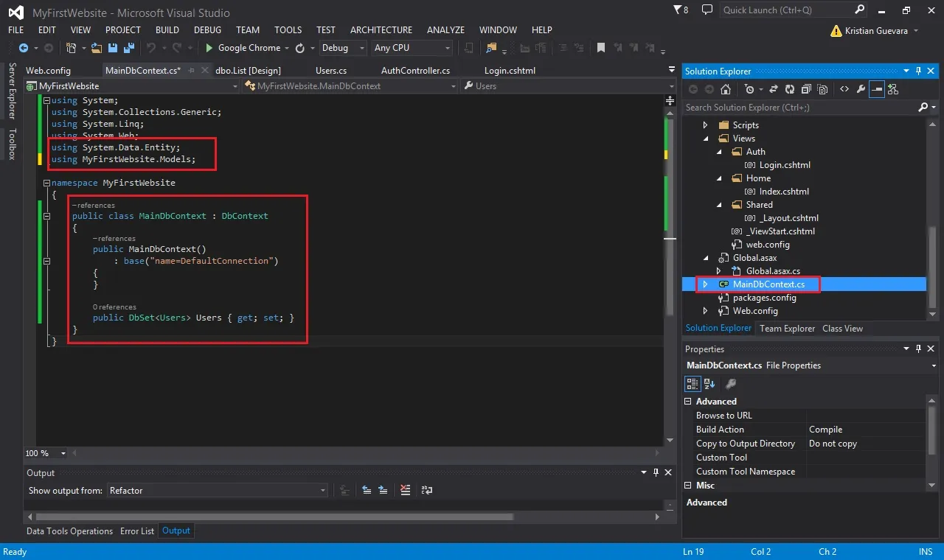
Task: Open the Show output from Refactor dropdown
Action: [x=218, y=490]
